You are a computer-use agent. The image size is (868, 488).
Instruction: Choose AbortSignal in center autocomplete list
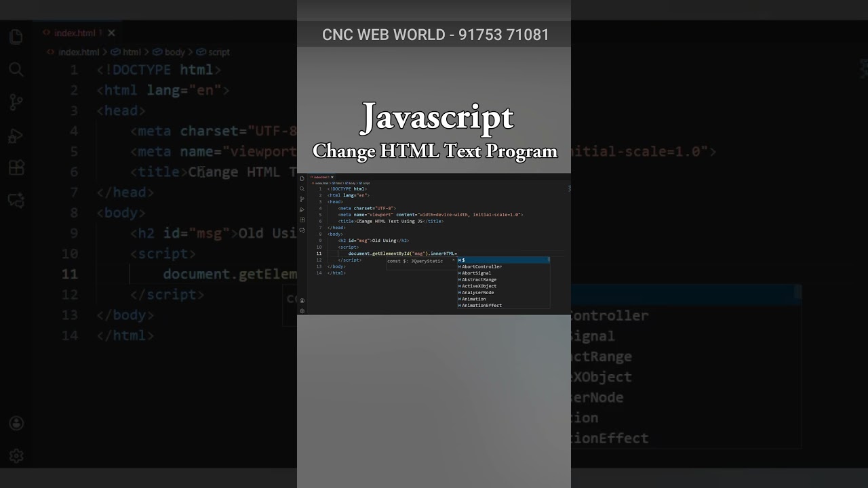pos(503,273)
